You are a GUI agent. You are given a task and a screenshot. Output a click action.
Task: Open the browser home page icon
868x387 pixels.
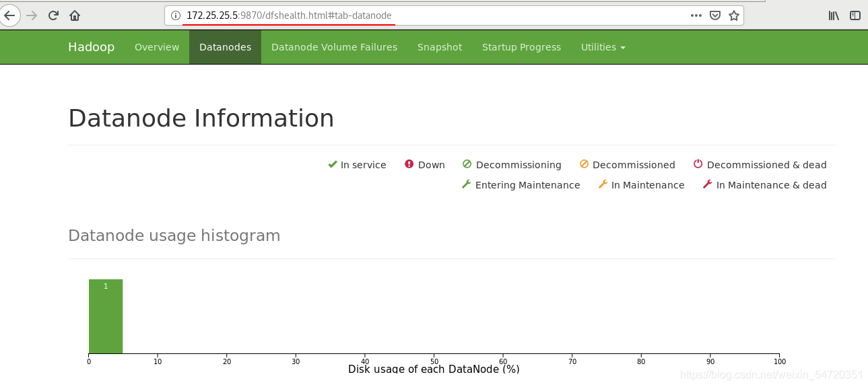tap(75, 15)
